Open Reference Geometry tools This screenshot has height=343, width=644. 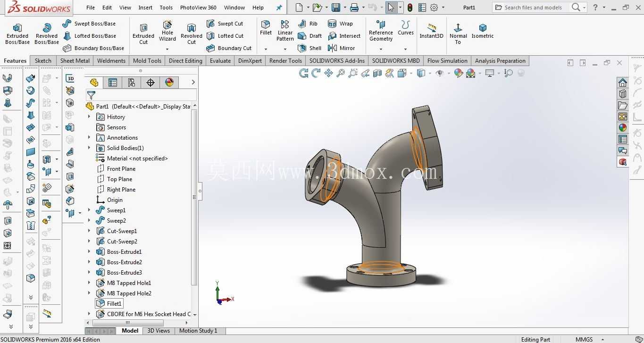tap(381, 31)
